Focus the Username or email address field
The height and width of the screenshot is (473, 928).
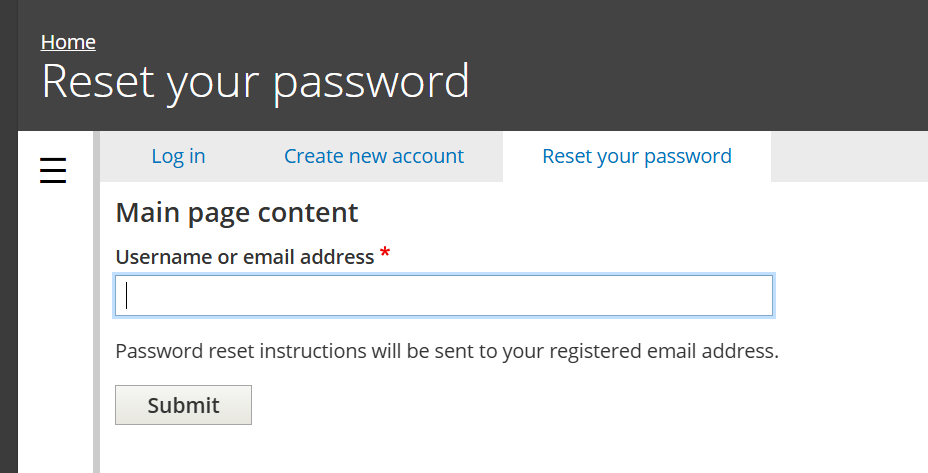tap(443, 296)
